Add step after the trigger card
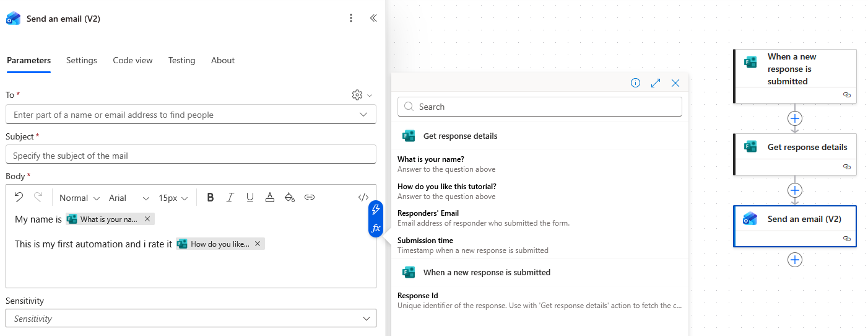 point(795,118)
